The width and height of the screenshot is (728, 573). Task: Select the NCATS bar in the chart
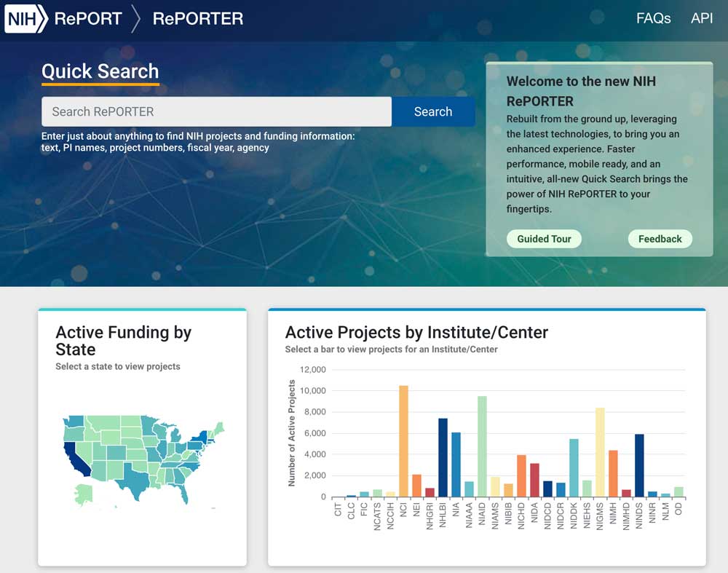(x=377, y=493)
